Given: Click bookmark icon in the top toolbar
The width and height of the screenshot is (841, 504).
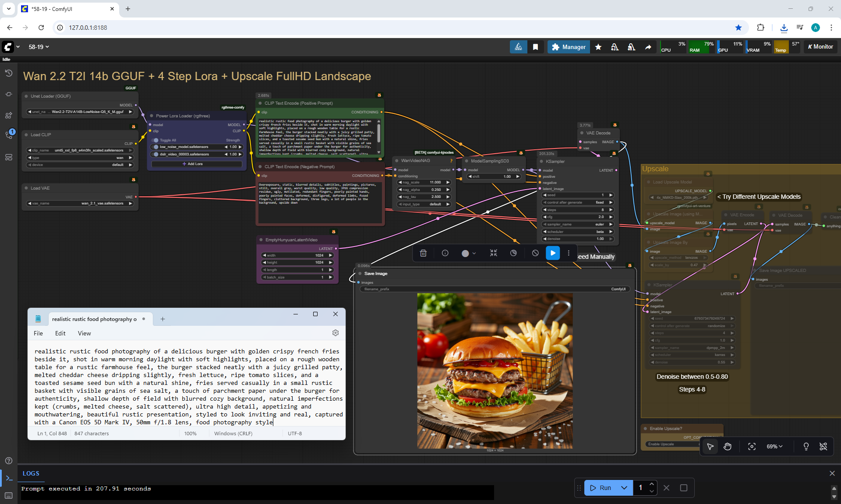Looking at the screenshot, I should coord(535,47).
